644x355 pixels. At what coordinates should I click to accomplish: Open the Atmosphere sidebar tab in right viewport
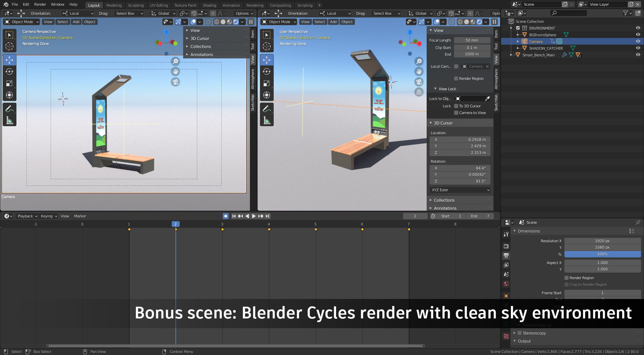pyautogui.click(x=496, y=79)
